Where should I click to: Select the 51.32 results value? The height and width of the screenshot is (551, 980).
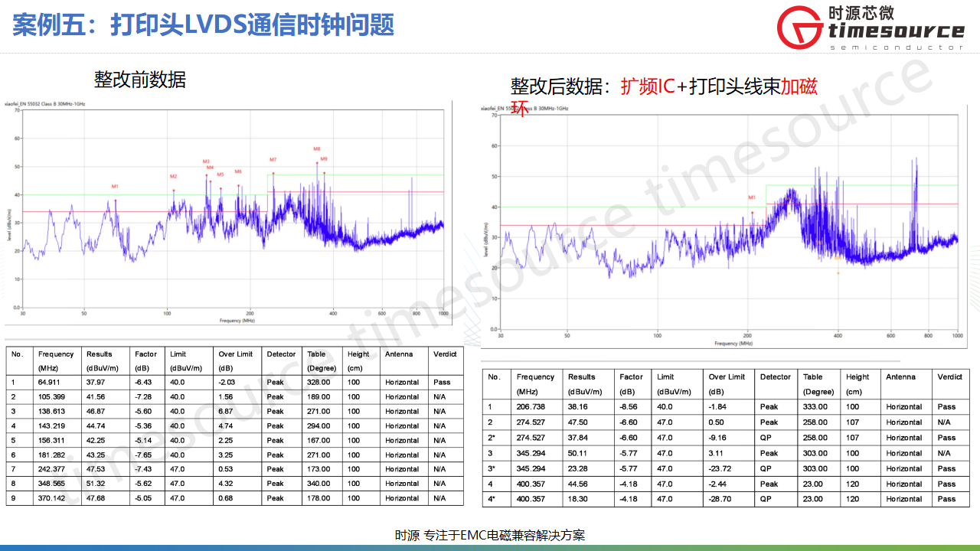[96, 484]
